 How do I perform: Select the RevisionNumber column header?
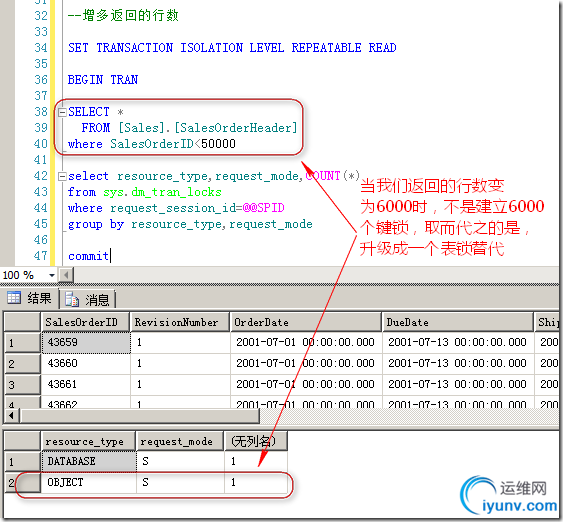click(180, 322)
